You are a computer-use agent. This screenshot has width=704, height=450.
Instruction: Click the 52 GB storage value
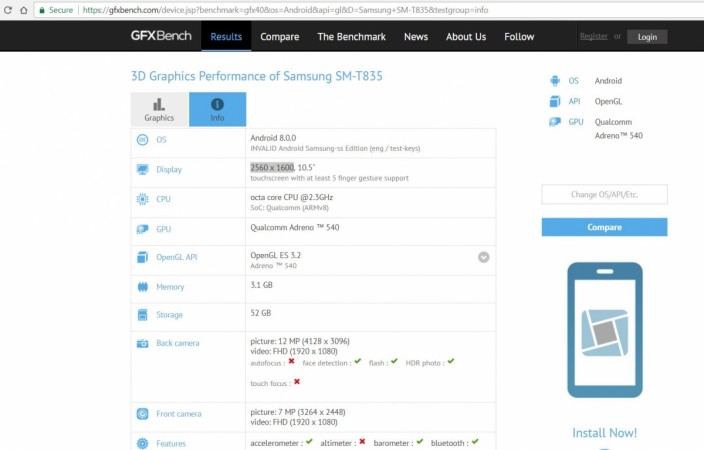point(260,313)
